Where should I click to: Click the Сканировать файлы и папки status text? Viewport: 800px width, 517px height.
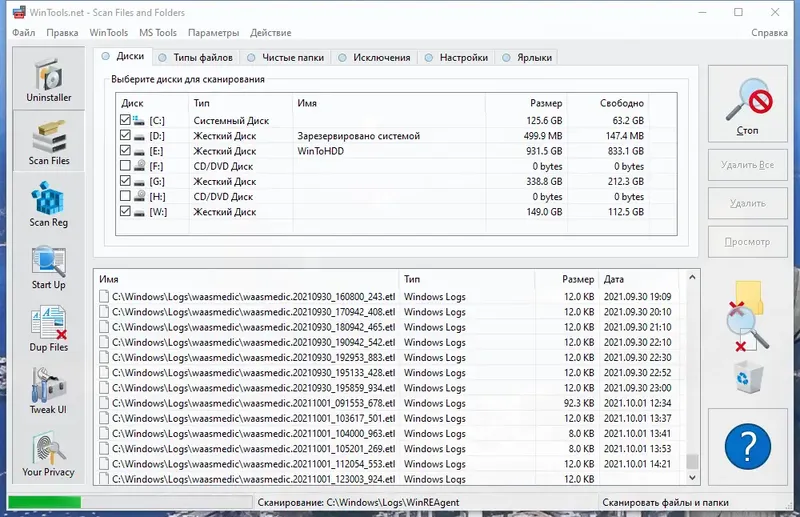[x=665, y=502]
